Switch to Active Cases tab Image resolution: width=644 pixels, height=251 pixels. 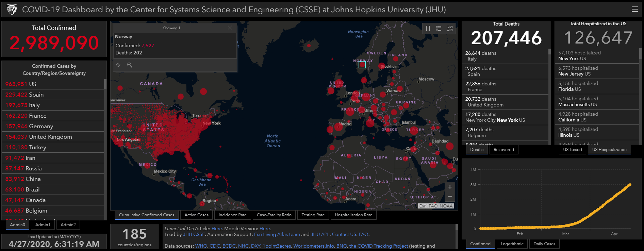196,215
